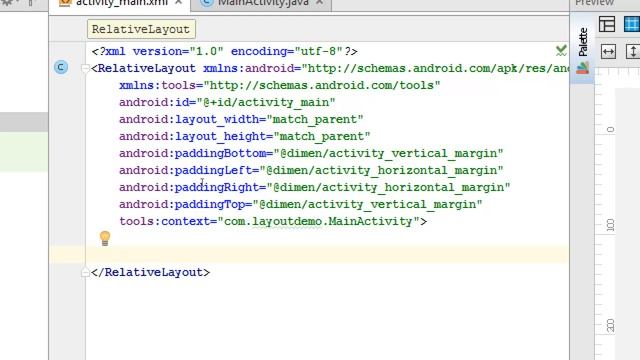Click android:layout_height match_parent value
The image size is (640, 360).
tap(322, 136)
